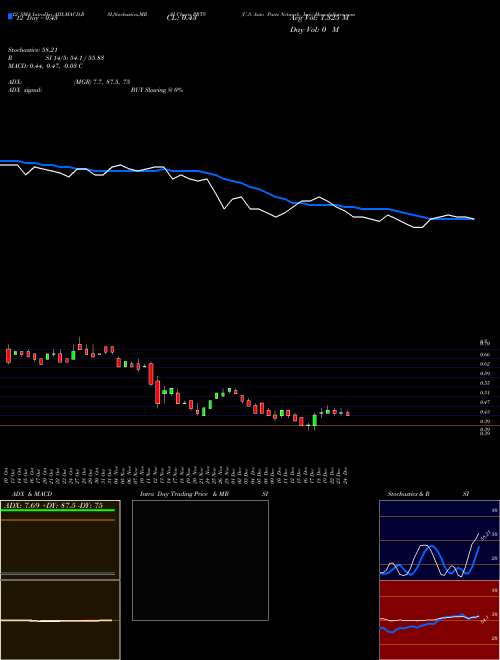Select the '12 Day = 0.43' readout

pyautogui.click(x=36, y=18)
